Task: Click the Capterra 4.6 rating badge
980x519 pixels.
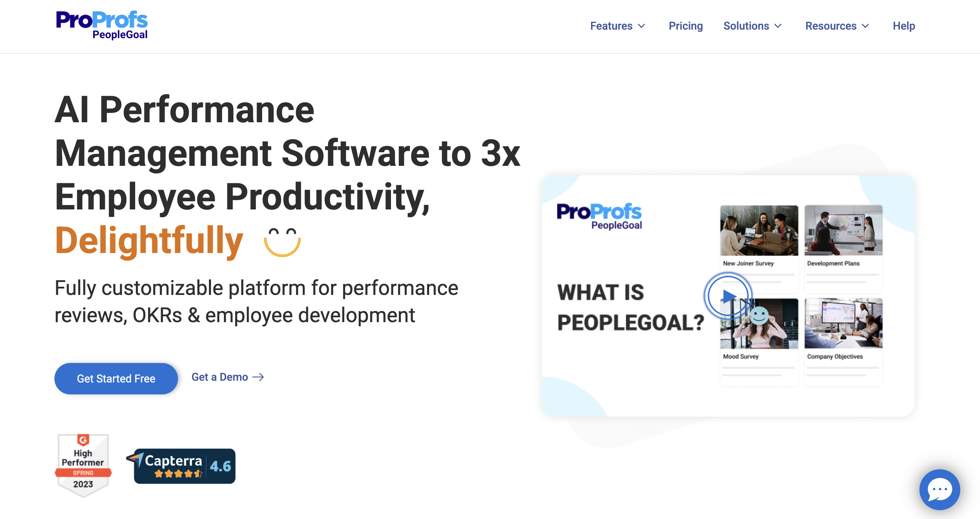Action: click(181, 466)
